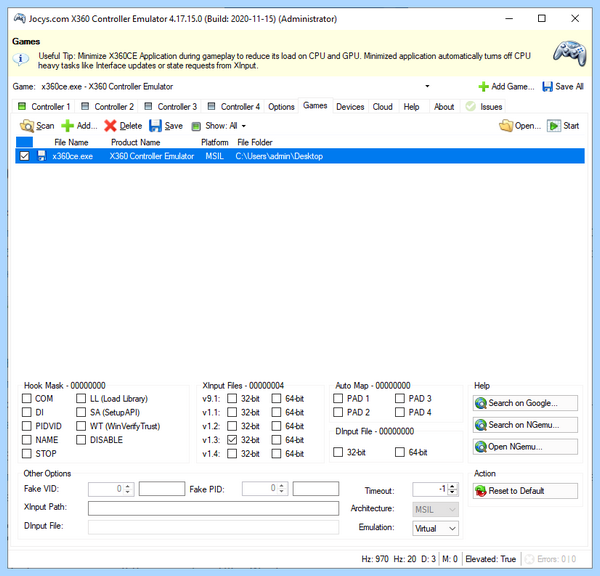Decrease the Fake VID spinner value
The image size is (600, 576).
tap(128, 492)
